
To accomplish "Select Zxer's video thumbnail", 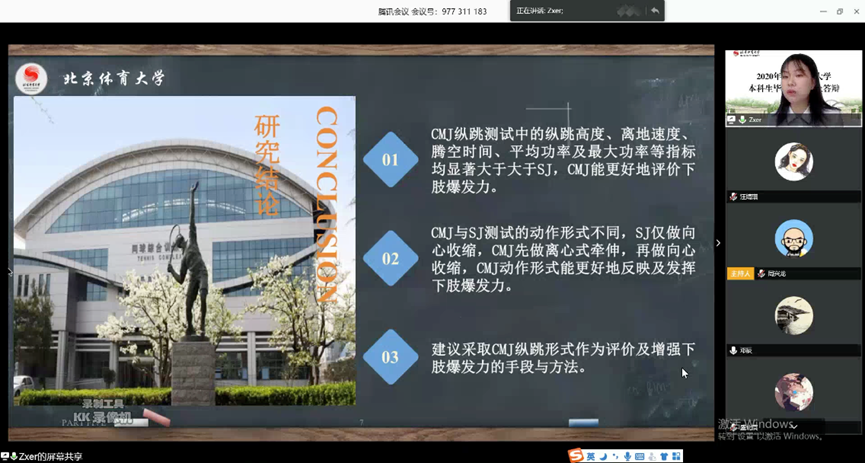I will 793,83.
